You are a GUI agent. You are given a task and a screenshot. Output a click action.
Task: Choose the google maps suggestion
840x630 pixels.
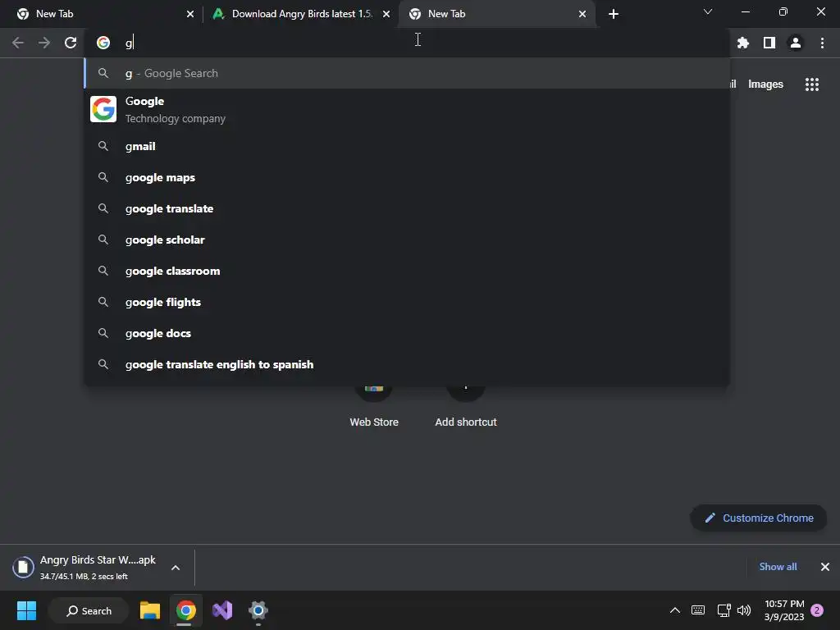pyautogui.click(x=407, y=177)
